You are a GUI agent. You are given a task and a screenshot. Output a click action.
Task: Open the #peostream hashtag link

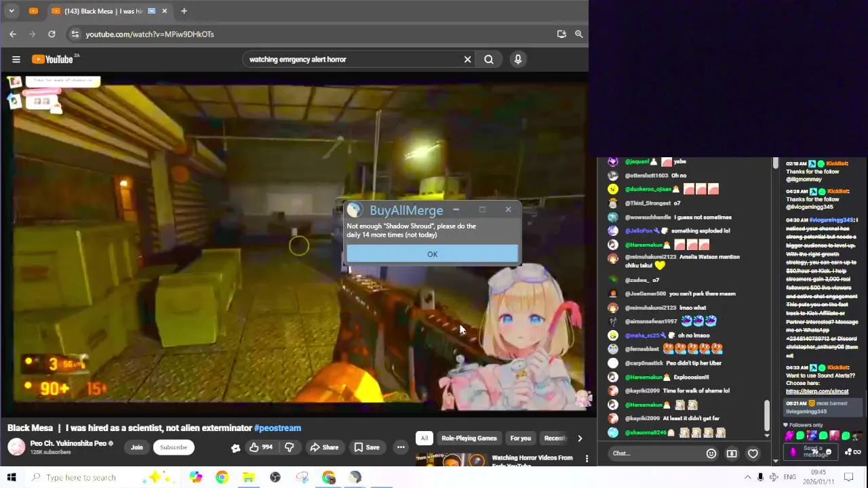click(277, 428)
